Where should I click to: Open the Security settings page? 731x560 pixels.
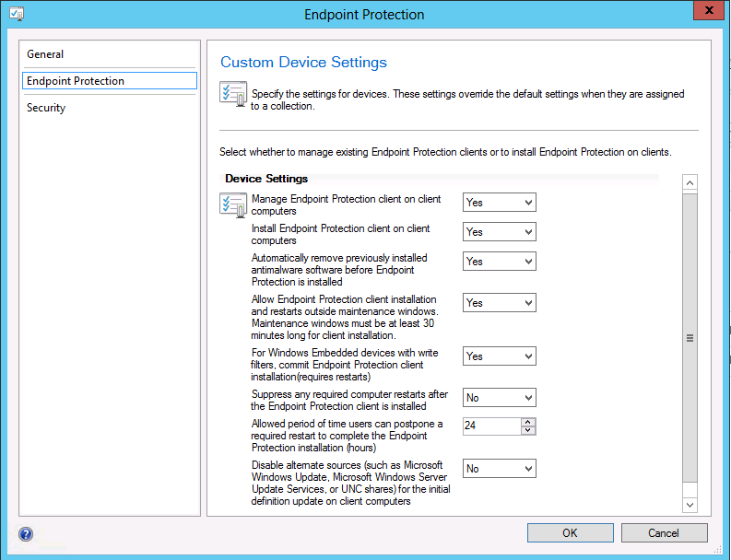[110, 108]
